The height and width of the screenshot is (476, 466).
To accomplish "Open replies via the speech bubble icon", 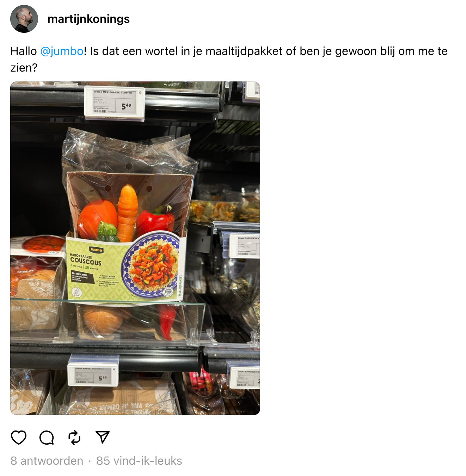I will point(47,437).
